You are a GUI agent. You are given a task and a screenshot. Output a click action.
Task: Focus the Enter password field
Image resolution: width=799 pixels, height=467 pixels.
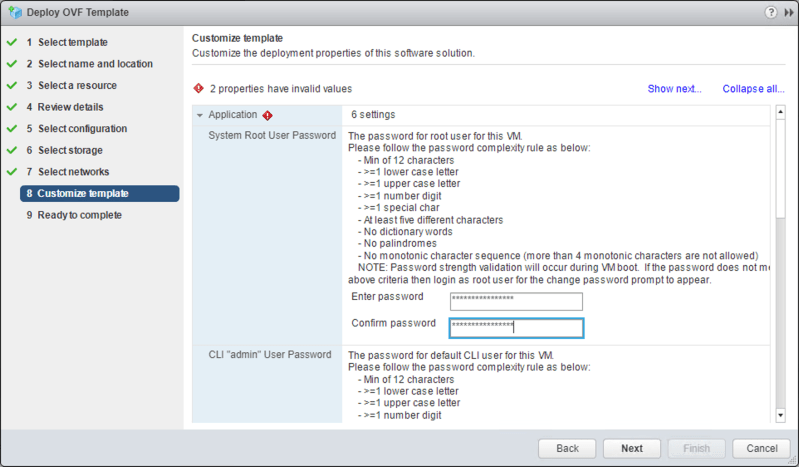pos(516,301)
